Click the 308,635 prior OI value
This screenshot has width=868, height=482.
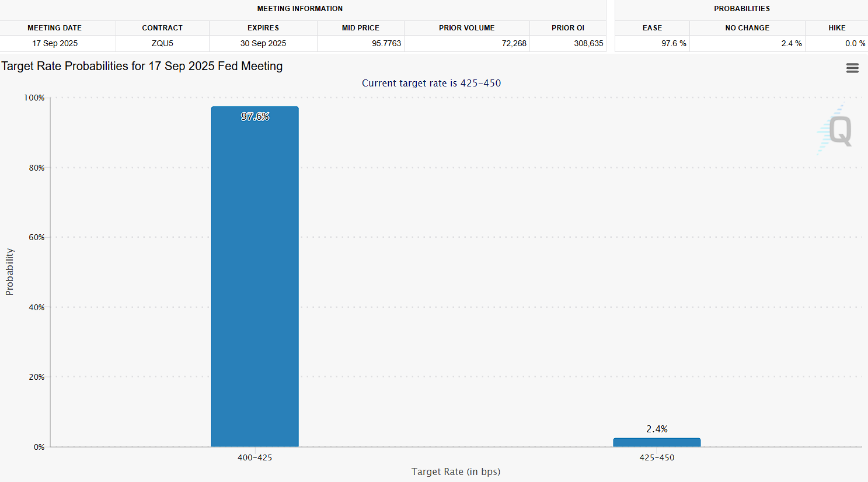tap(588, 43)
